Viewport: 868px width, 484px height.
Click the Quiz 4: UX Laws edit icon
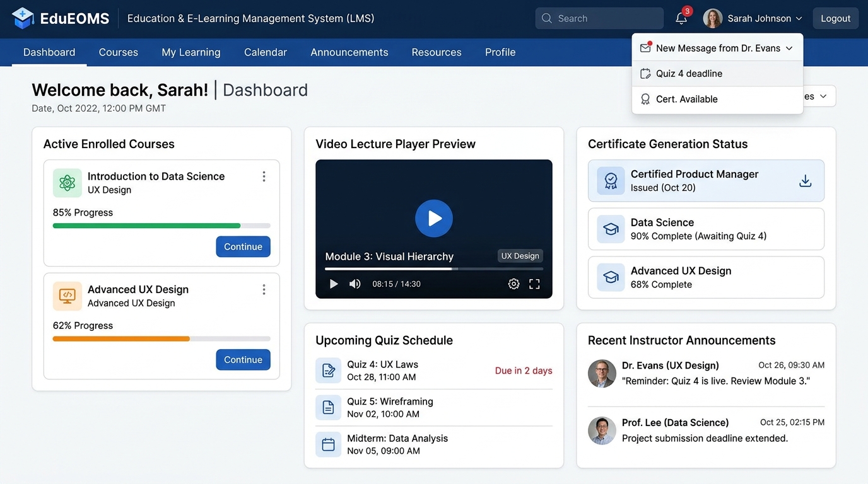pos(328,371)
